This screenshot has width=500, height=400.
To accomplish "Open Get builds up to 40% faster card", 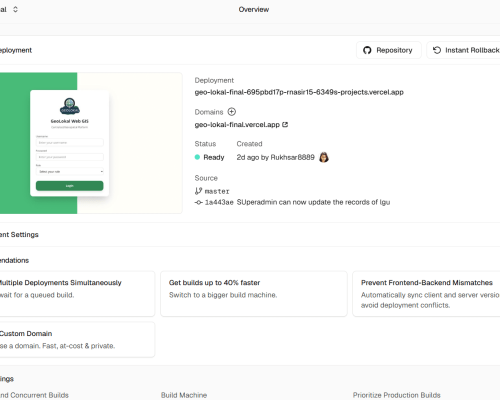I will point(254,294).
